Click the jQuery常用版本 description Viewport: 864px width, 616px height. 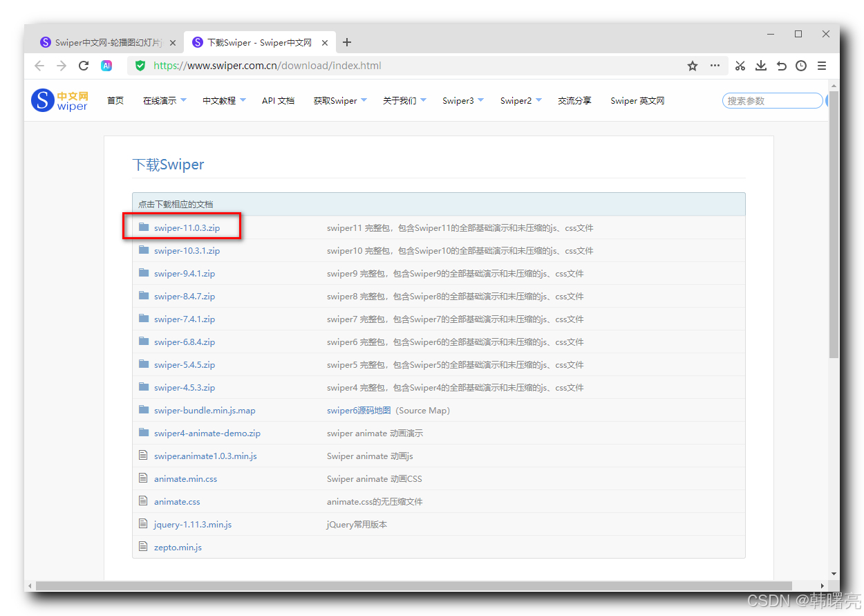[x=357, y=524]
